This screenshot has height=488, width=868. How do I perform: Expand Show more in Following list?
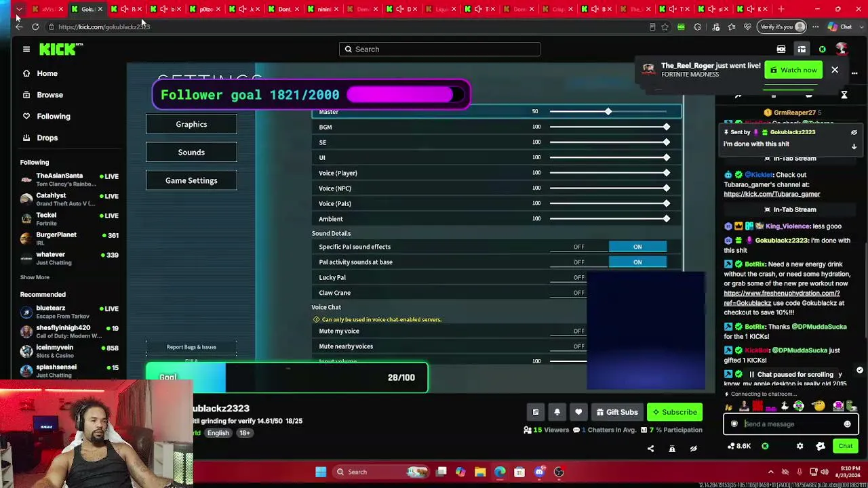(x=35, y=277)
